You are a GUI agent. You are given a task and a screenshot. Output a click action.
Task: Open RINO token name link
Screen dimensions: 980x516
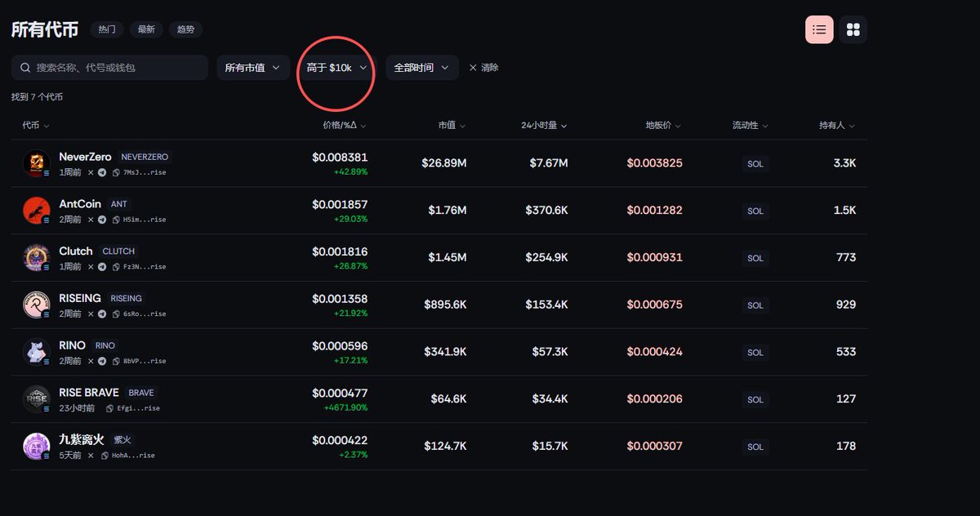[x=72, y=345]
